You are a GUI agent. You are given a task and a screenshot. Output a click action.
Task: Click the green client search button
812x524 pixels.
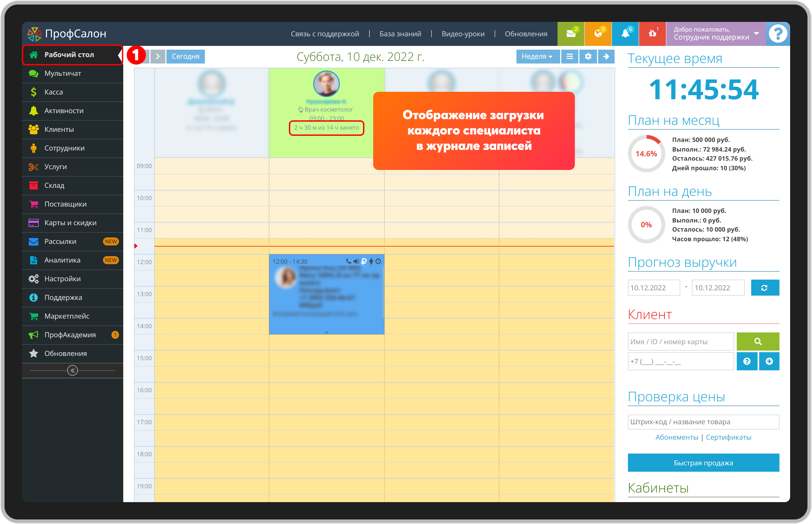pyautogui.click(x=758, y=342)
